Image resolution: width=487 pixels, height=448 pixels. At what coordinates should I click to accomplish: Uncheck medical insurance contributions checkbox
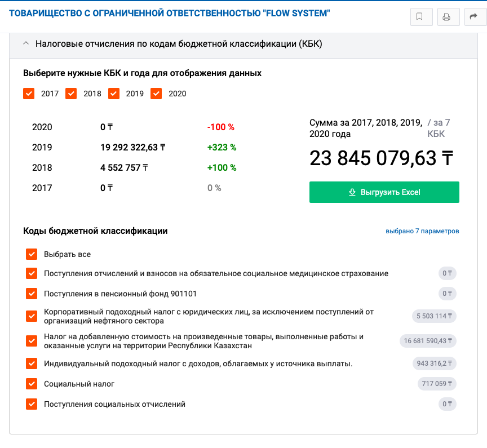tap(32, 273)
